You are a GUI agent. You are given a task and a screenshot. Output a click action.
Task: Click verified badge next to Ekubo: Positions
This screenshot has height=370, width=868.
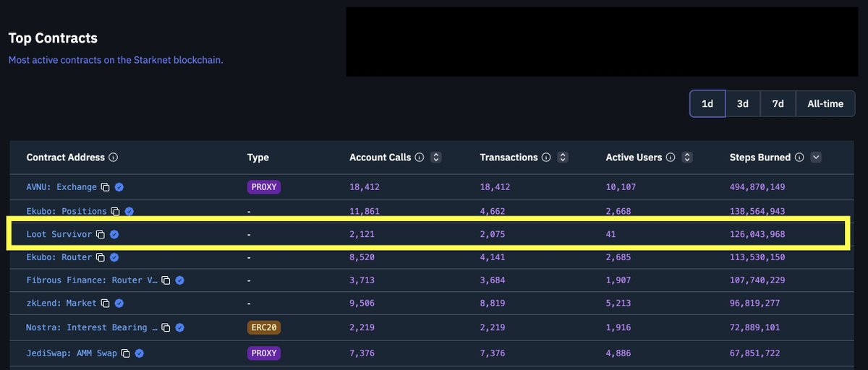coord(129,212)
